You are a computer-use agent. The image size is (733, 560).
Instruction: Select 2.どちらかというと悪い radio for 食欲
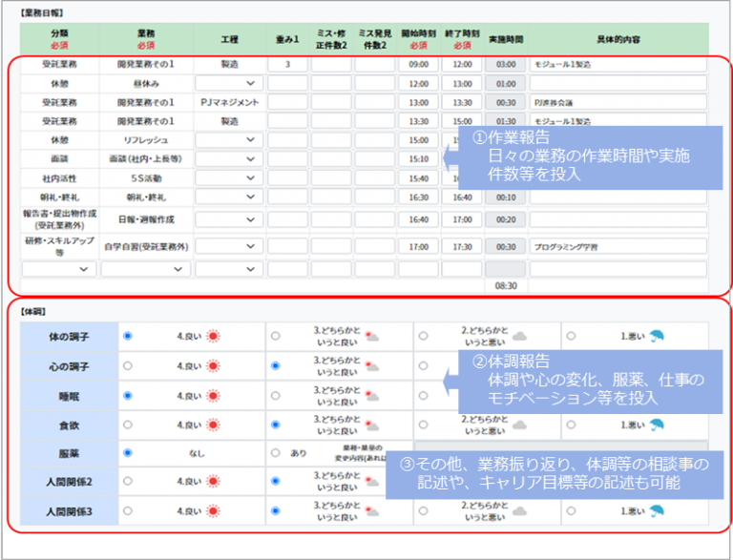pos(424,425)
